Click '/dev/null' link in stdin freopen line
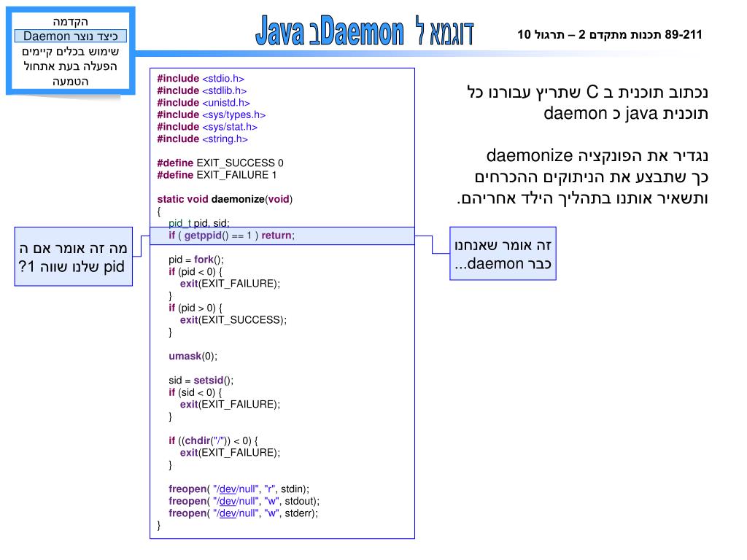Screen dimensions: 747x560 point(236,489)
